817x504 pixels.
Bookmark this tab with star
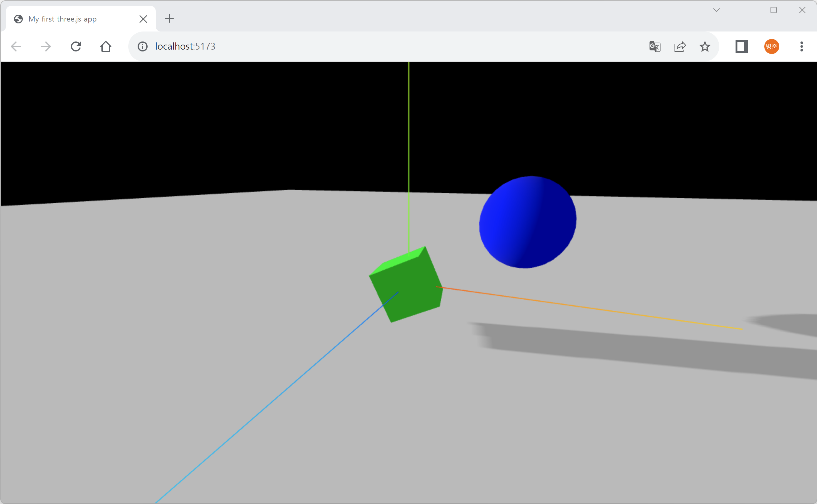tap(705, 46)
